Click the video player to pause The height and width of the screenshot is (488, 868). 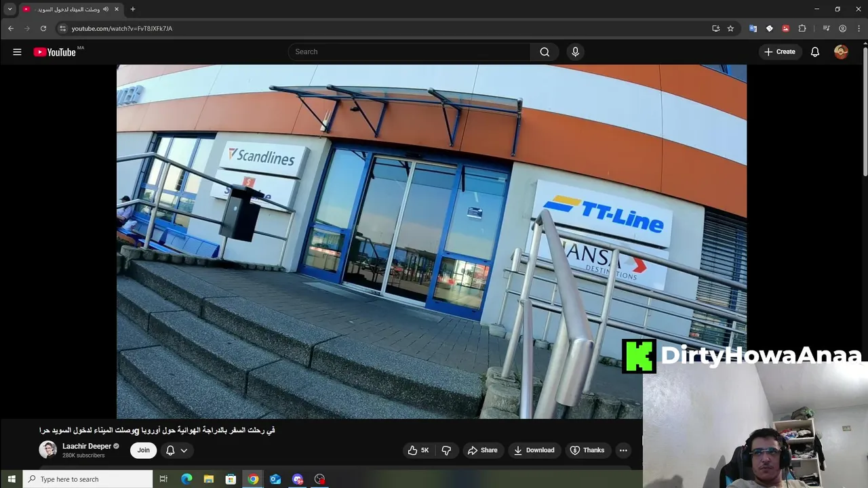point(431,241)
